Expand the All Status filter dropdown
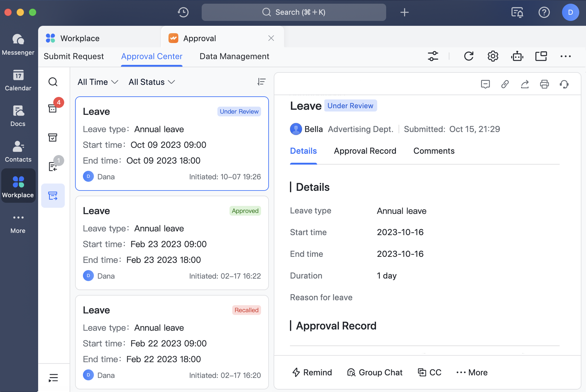 pos(151,82)
